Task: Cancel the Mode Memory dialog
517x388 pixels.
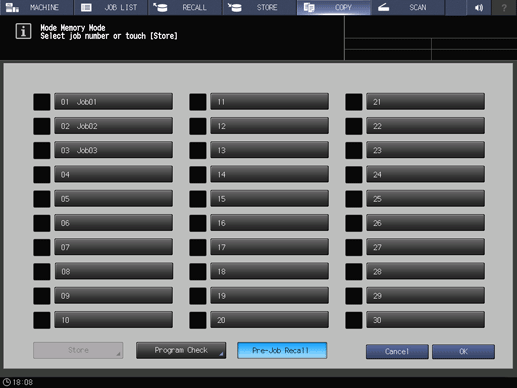Action: tap(397, 352)
